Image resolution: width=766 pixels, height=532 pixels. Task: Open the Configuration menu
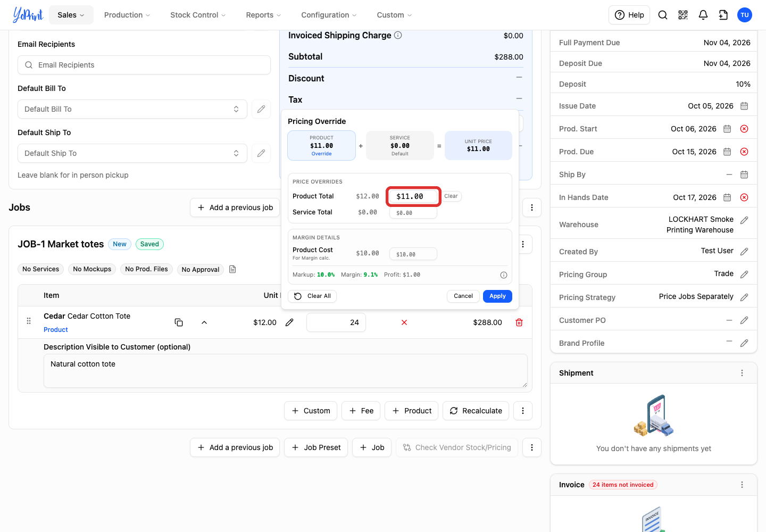click(329, 15)
